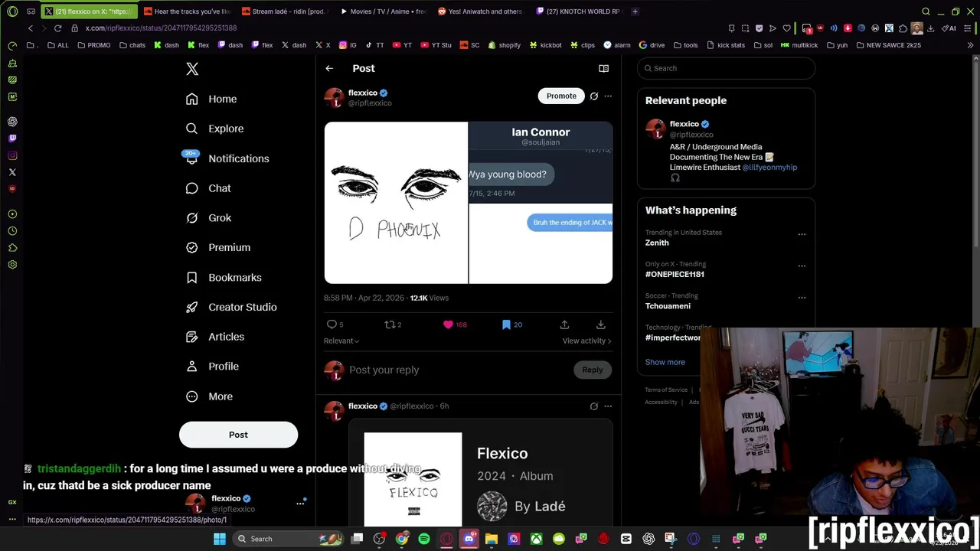The width and height of the screenshot is (980, 551).
Task: Open the Ian Connor chat screenshot image
Action: point(541,203)
